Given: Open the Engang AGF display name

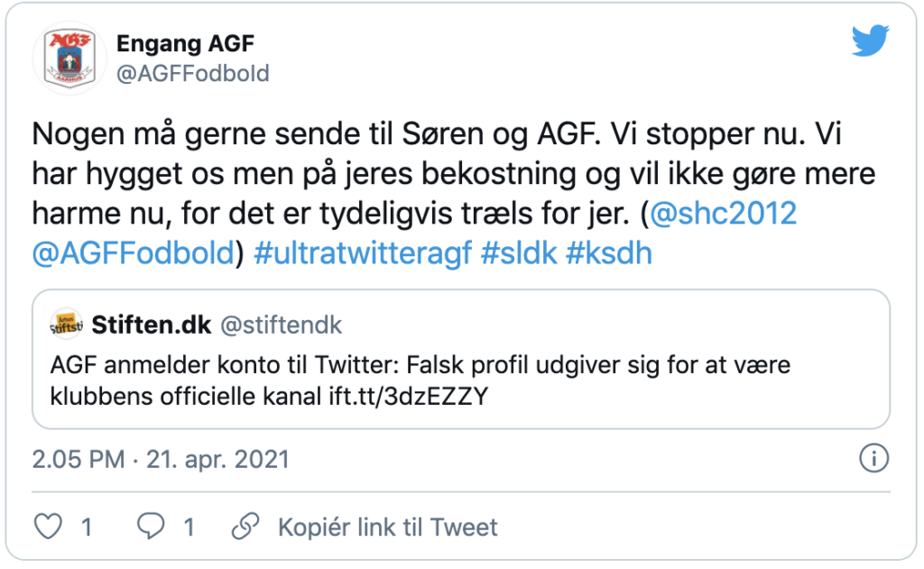Looking at the screenshot, I should click(x=185, y=43).
